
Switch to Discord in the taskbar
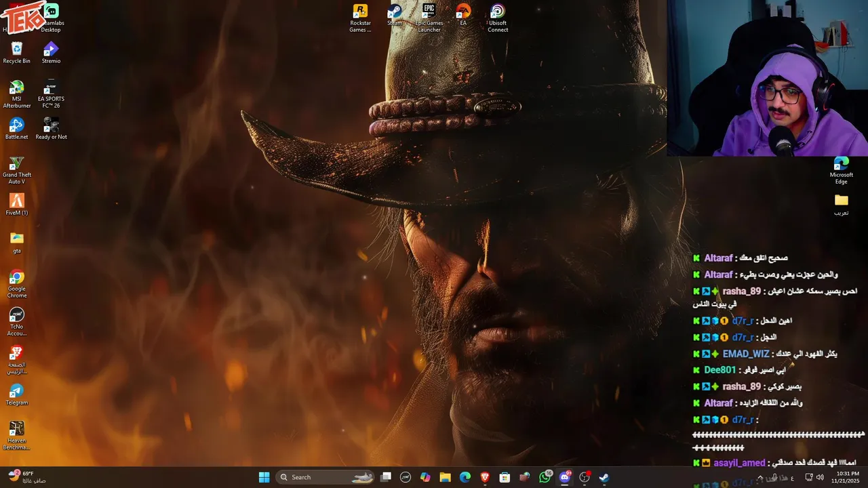(x=565, y=477)
